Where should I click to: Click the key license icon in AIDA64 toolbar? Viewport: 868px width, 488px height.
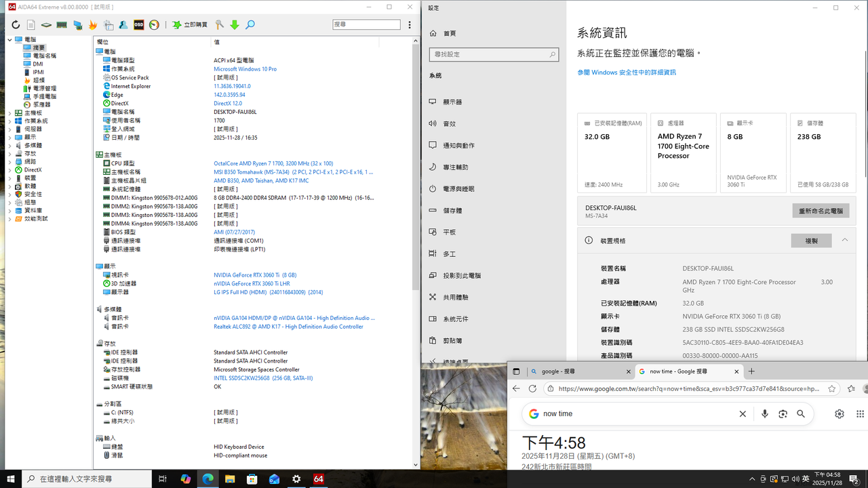coord(219,25)
